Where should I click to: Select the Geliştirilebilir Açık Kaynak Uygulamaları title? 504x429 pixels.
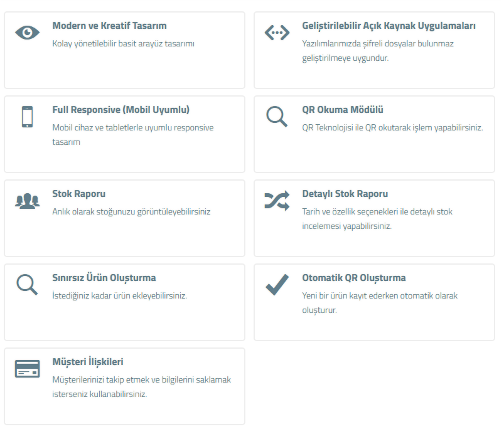pos(389,26)
